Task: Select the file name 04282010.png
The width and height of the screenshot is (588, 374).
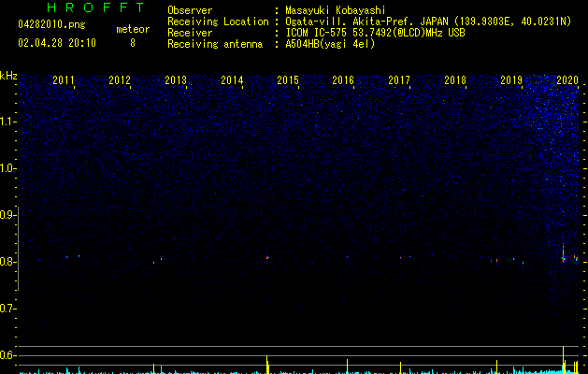Action: tap(51, 25)
